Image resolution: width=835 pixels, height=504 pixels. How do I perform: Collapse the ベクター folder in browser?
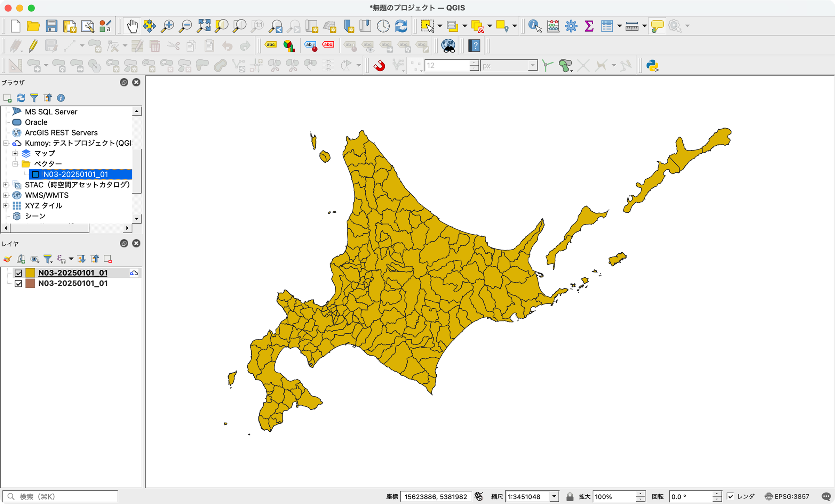click(x=15, y=164)
